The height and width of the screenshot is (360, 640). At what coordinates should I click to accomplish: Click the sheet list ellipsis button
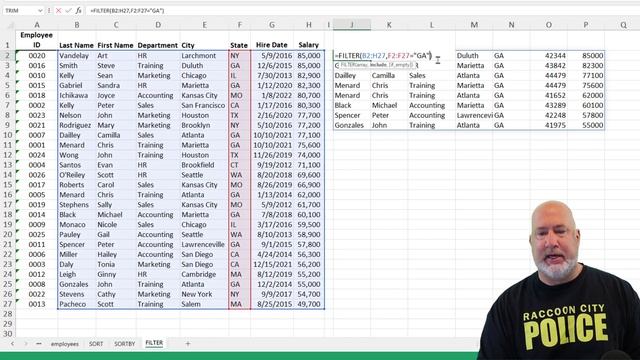39,344
